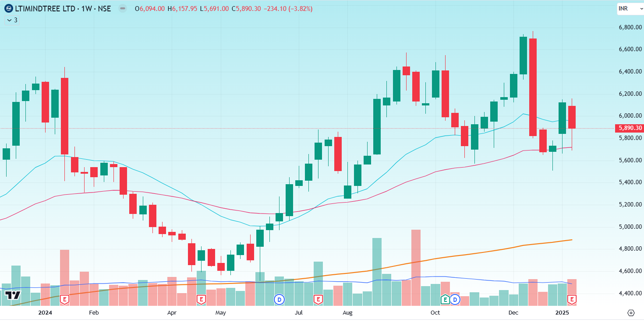
Task: Open red earnings E marker between Apr and May
Action: point(201,300)
